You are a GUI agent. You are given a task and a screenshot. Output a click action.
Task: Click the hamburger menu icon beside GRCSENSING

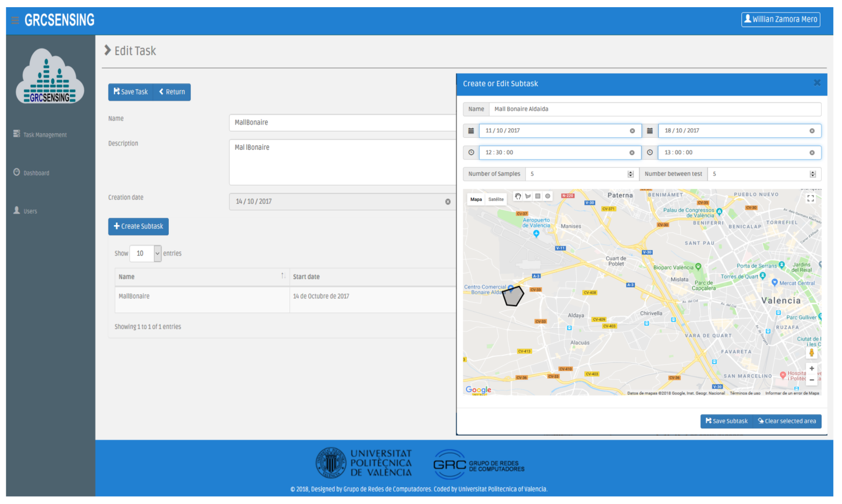[15, 21]
